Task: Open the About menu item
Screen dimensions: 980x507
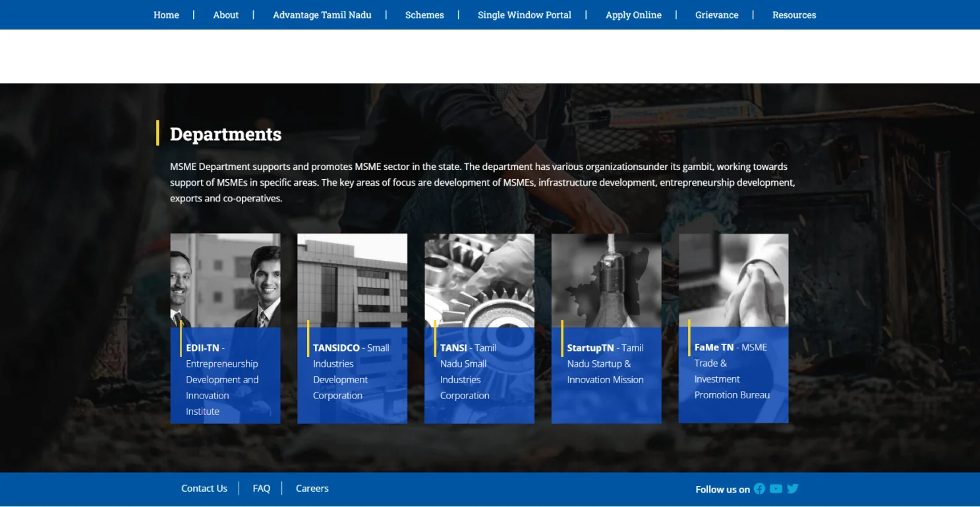Action: coord(226,14)
